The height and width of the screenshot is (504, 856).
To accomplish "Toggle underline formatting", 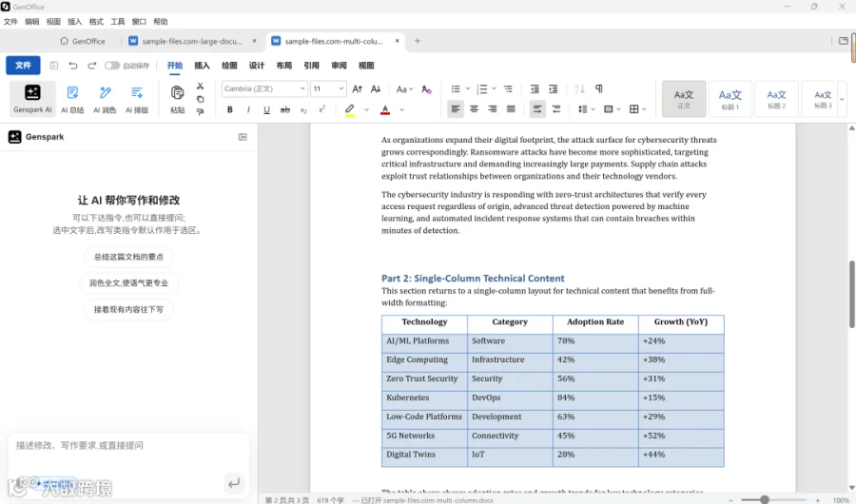I will pos(266,109).
